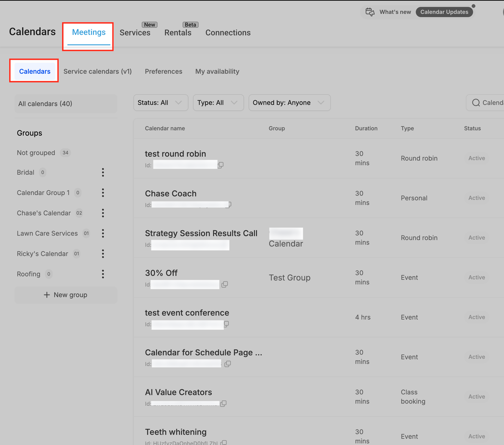Open the Owned by: Anyone dropdown

click(290, 103)
